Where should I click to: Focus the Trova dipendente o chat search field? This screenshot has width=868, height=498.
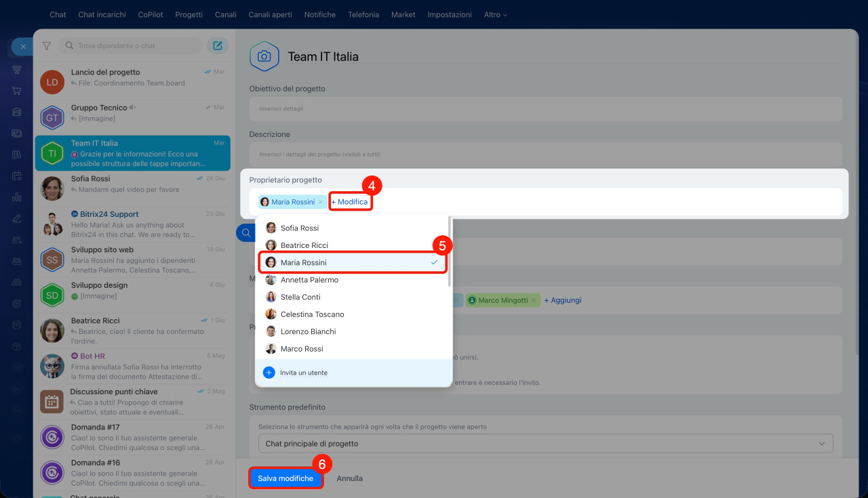[x=131, y=46]
